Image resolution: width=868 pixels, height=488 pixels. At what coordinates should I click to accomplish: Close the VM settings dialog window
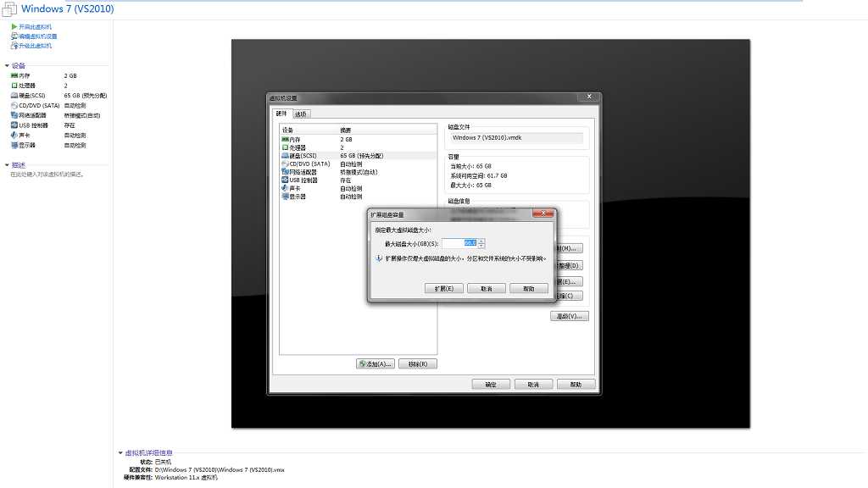[x=589, y=97]
